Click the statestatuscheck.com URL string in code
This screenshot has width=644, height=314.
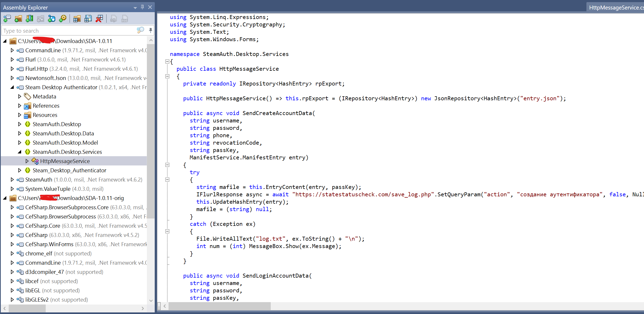(x=363, y=194)
